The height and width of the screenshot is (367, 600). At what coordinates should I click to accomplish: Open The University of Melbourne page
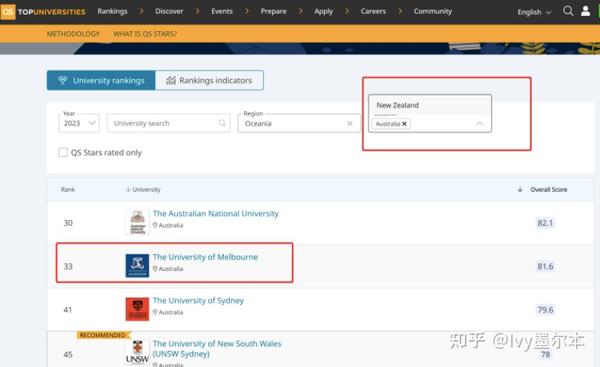[x=205, y=257]
